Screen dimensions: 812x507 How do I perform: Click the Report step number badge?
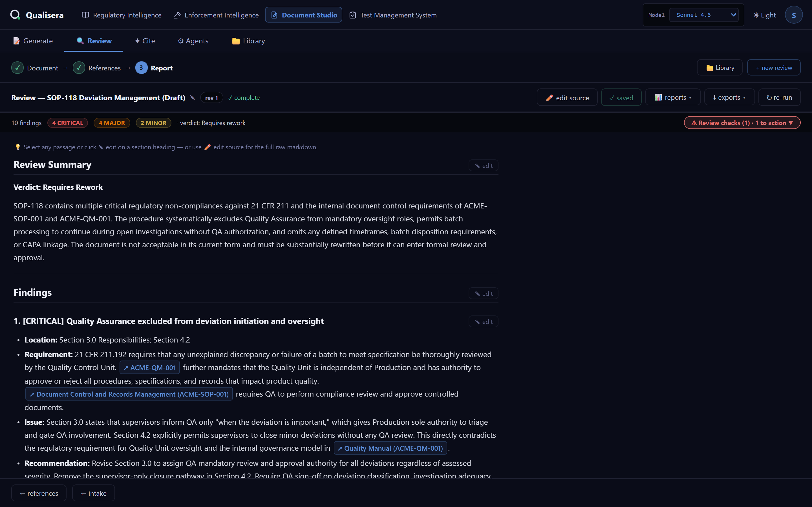(x=141, y=68)
